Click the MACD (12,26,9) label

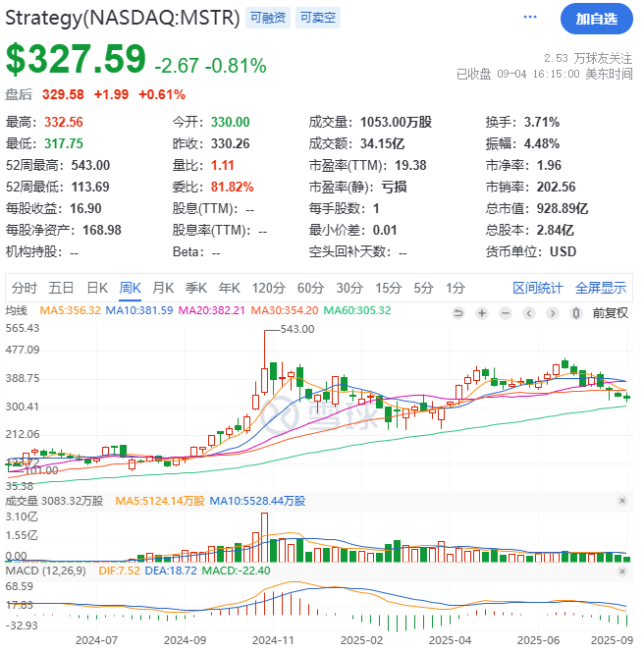coord(46,570)
